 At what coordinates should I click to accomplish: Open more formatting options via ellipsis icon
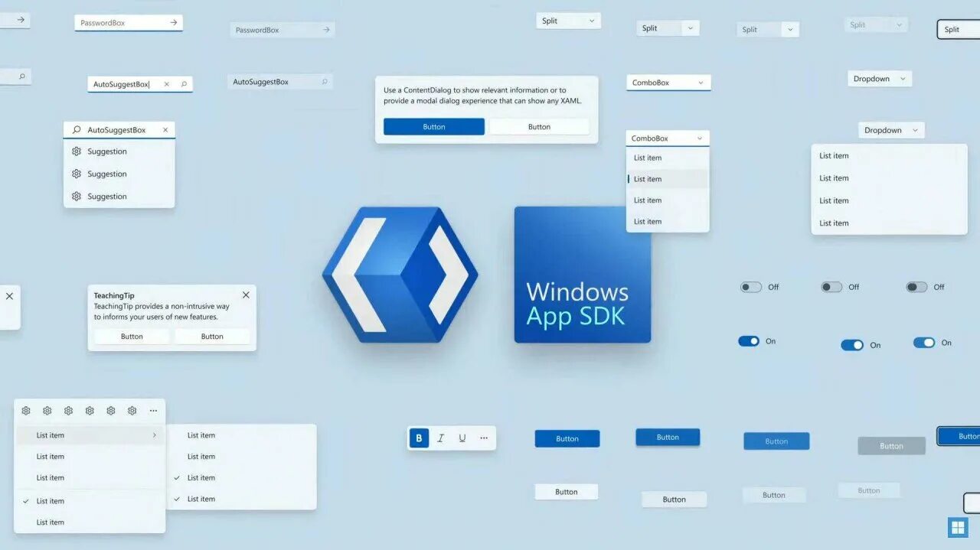point(483,438)
